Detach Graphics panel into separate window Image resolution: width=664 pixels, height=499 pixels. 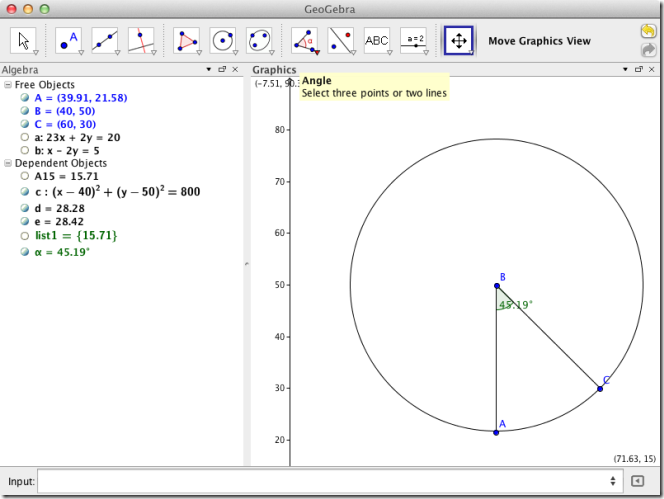point(639,69)
